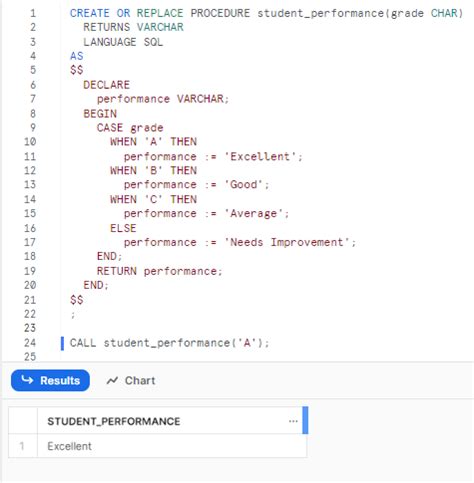Click the WHEN 'A' THEN line
This screenshot has width=474, height=483.
[x=153, y=142]
